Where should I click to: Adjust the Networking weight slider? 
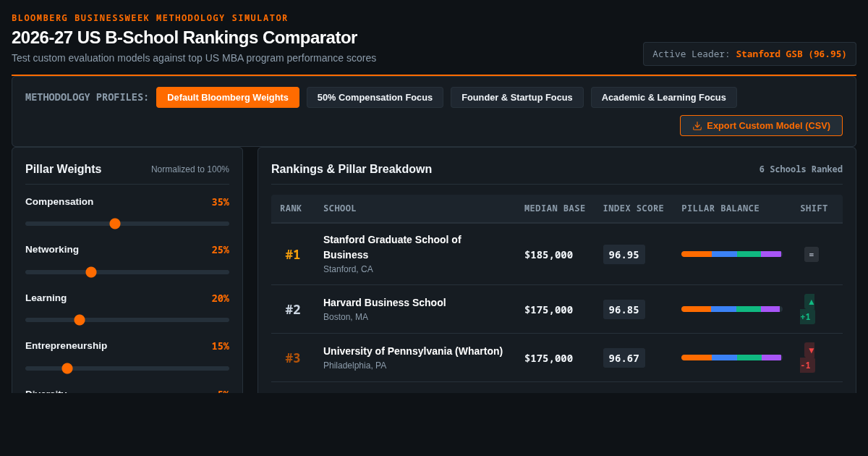point(127,272)
